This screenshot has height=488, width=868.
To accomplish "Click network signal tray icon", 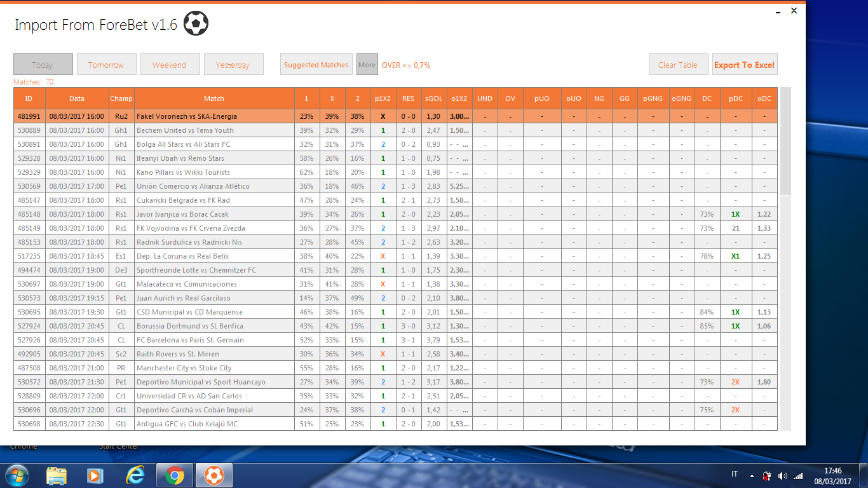I will point(798,475).
